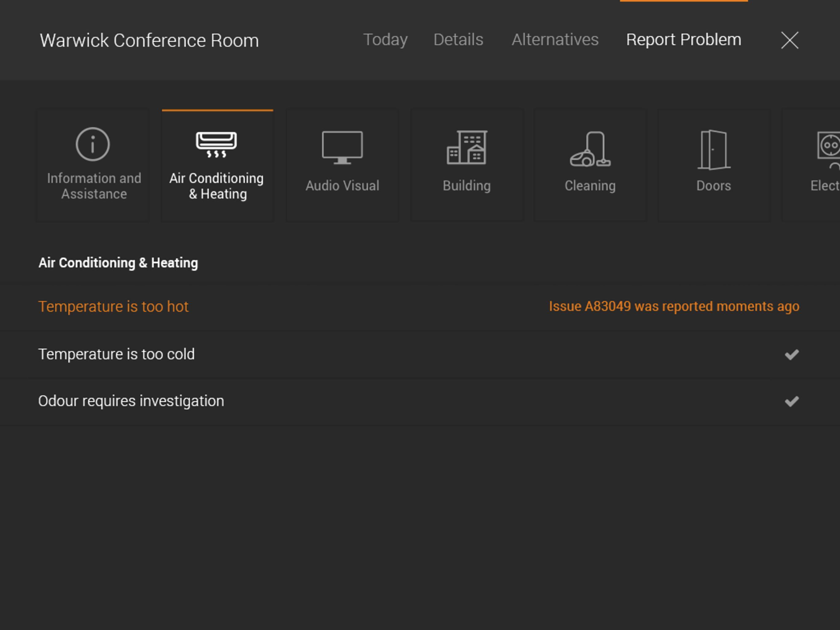Viewport: 840px width, 630px height.
Task: Open the Details tab
Action: tap(458, 39)
